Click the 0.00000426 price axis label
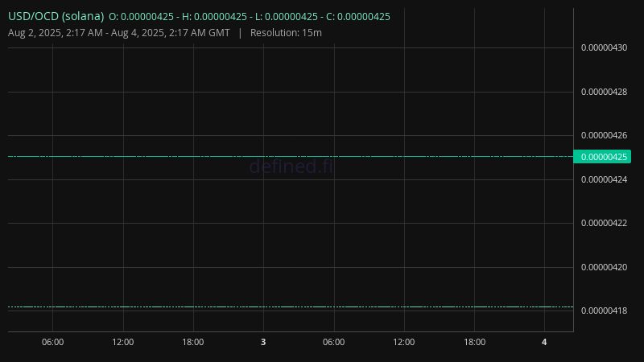This screenshot has height=362, width=644. pyautogui.click(x=604, y=135)
